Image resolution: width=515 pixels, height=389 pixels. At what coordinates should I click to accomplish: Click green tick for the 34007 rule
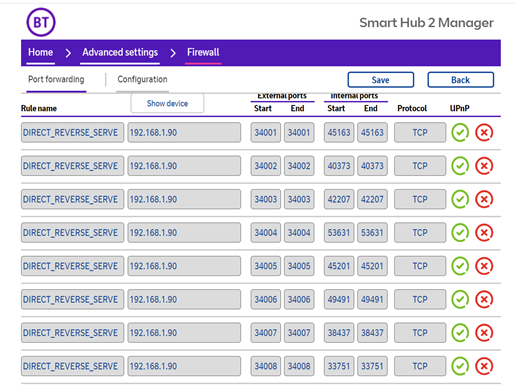460,332
